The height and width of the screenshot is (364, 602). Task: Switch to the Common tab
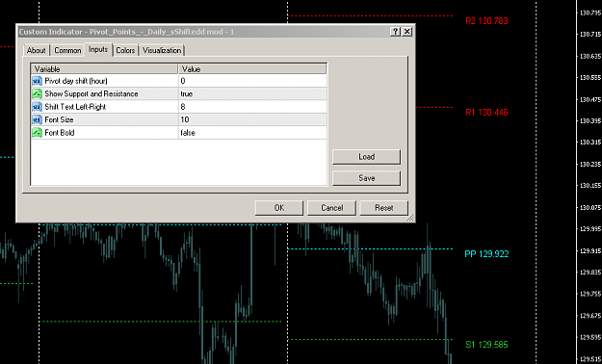(67, 50)
